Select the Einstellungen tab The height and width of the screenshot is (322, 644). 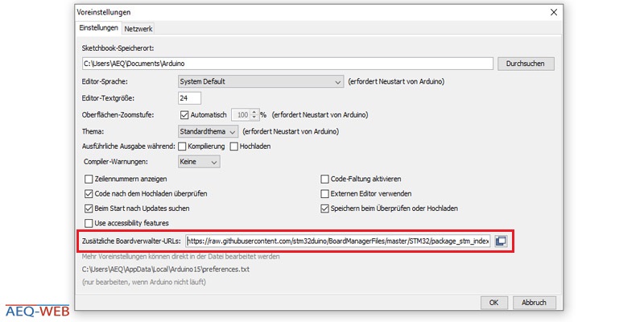[x=98, y=28]
